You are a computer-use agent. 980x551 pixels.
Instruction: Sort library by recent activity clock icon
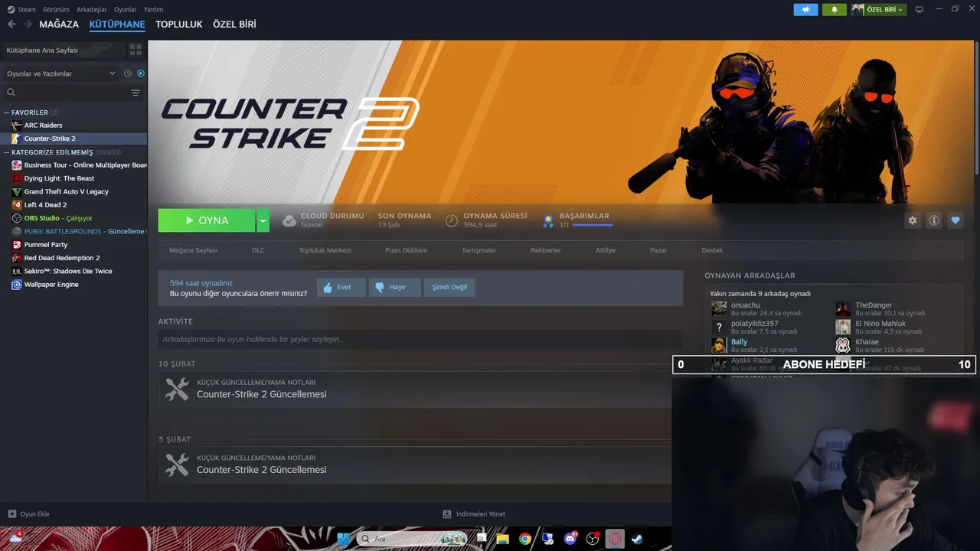[x=128, y=73]
